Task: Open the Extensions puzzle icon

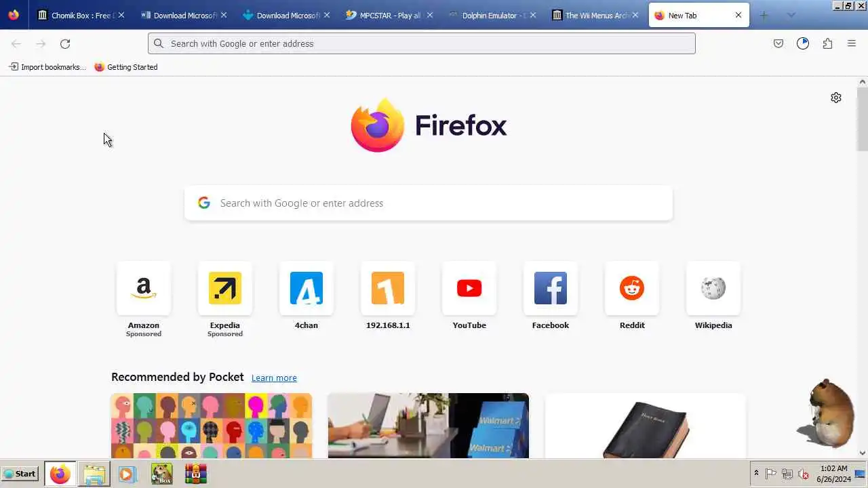Action: (827, 43)
